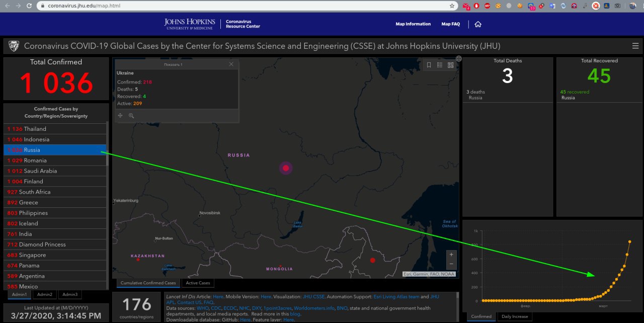Click the last orange data point on chart
The width and height of the screenshot is (644, 323).
629,242
